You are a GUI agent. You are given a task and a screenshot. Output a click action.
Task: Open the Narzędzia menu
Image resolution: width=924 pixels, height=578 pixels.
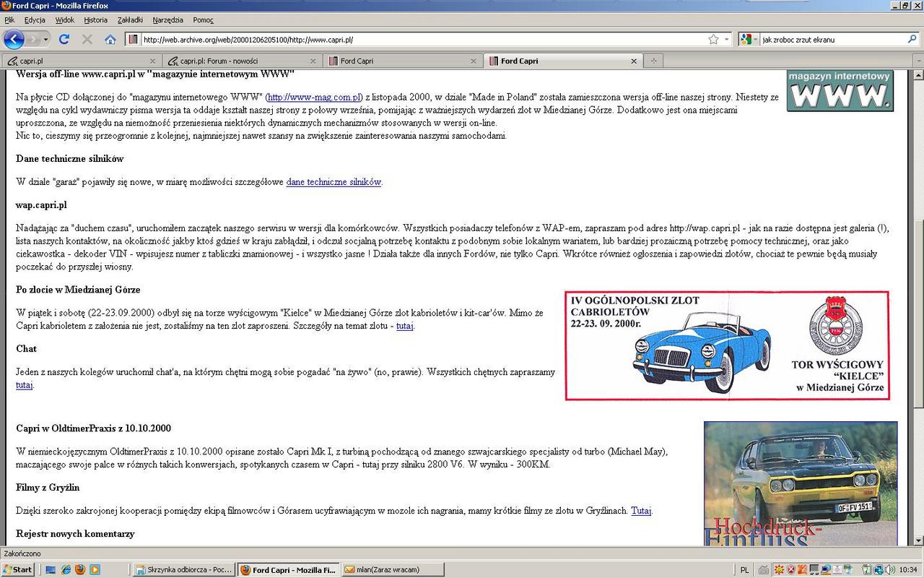pos(168,20)
